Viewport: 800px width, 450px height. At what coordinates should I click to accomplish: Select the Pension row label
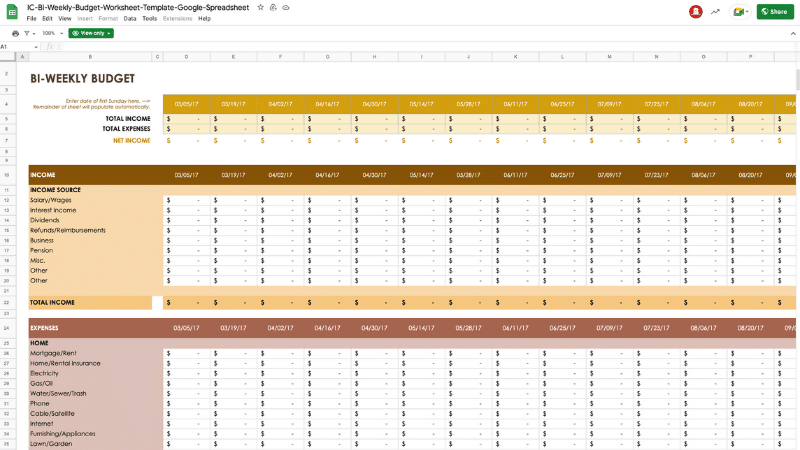[41, 251]
